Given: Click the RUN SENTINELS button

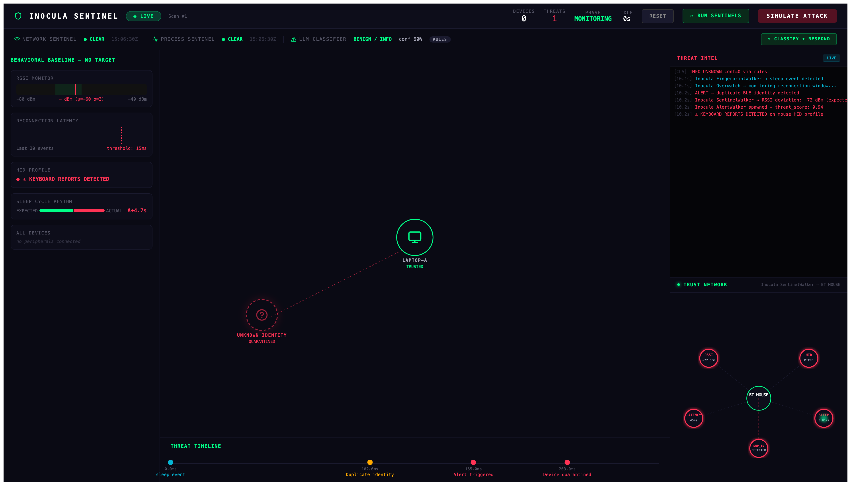Looking at the screenshot, I should (x=716, y=16).
